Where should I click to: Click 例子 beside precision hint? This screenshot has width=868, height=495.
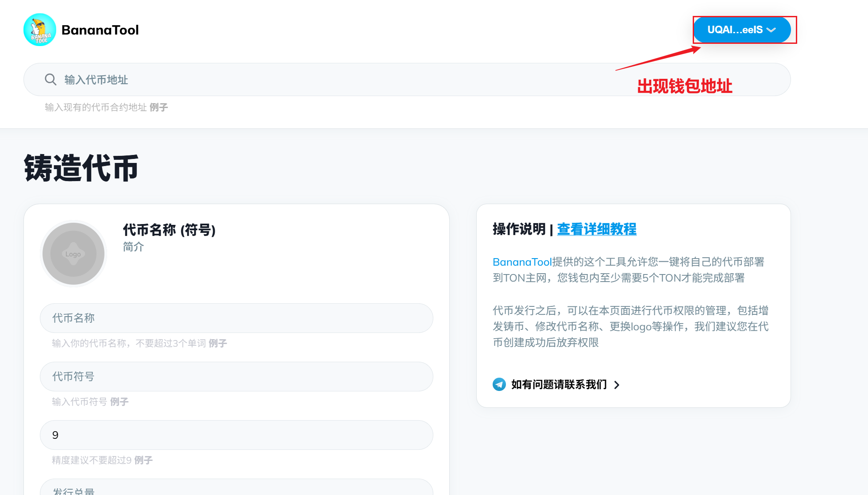point(143,460)
